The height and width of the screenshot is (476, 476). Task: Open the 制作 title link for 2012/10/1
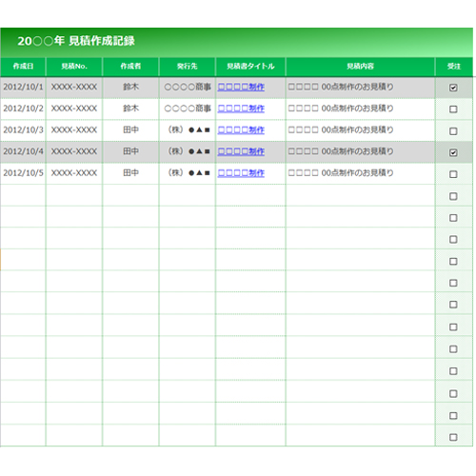click(241, 87)
